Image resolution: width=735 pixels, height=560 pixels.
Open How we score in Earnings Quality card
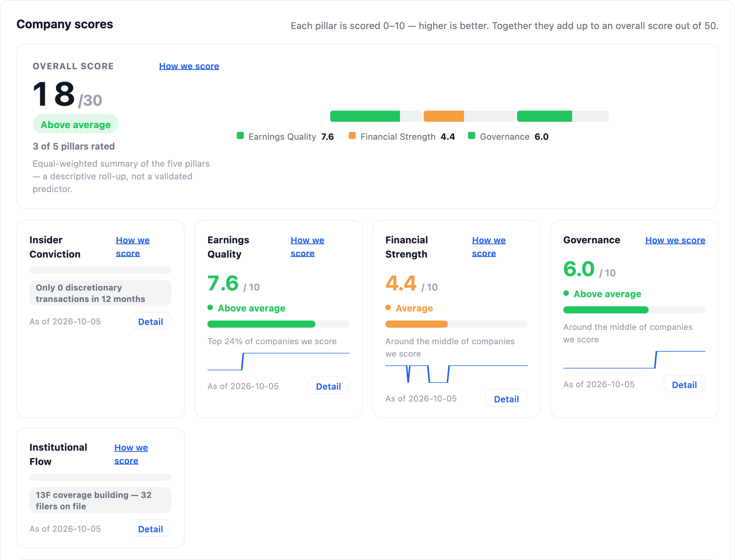click(307, 247)
